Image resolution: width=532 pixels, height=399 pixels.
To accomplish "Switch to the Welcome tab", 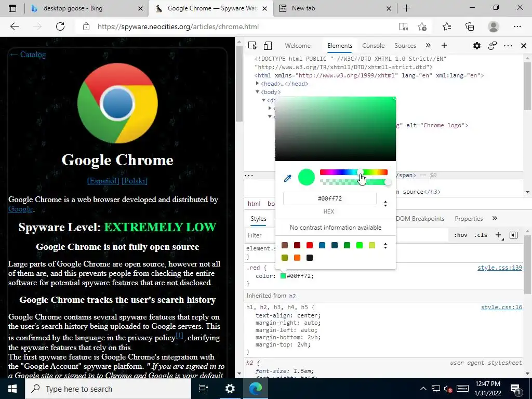I will coord(298,46).
